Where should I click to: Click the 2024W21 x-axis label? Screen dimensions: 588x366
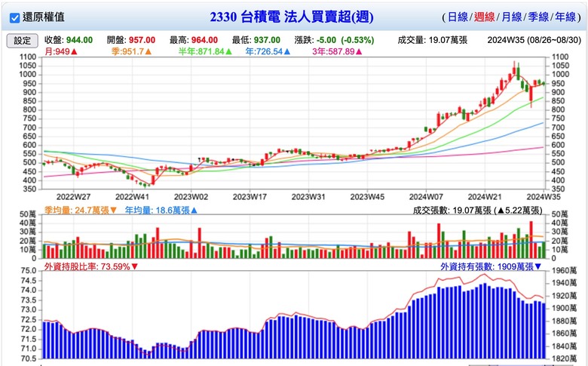coord(485,197)
